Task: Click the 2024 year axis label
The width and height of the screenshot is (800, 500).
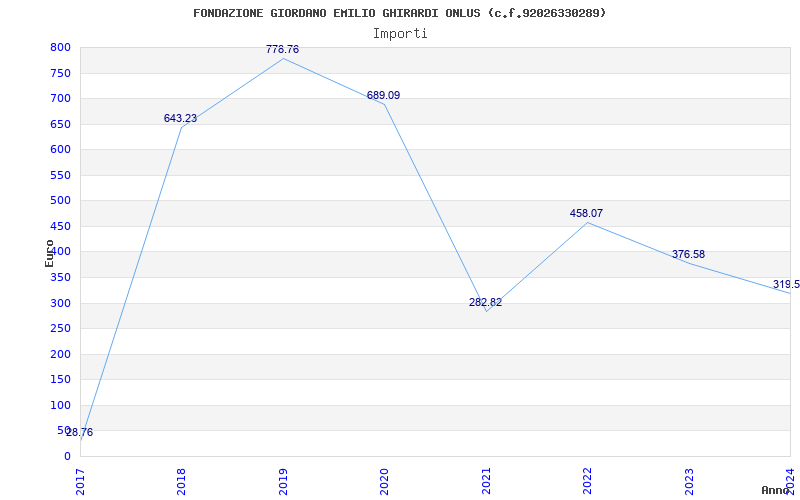Action: coord(790,481)
